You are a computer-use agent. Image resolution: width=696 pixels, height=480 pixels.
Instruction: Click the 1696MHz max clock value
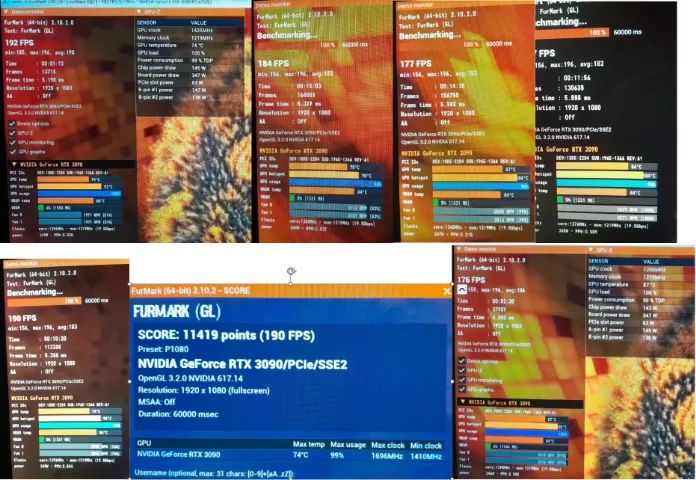(387, 456)
